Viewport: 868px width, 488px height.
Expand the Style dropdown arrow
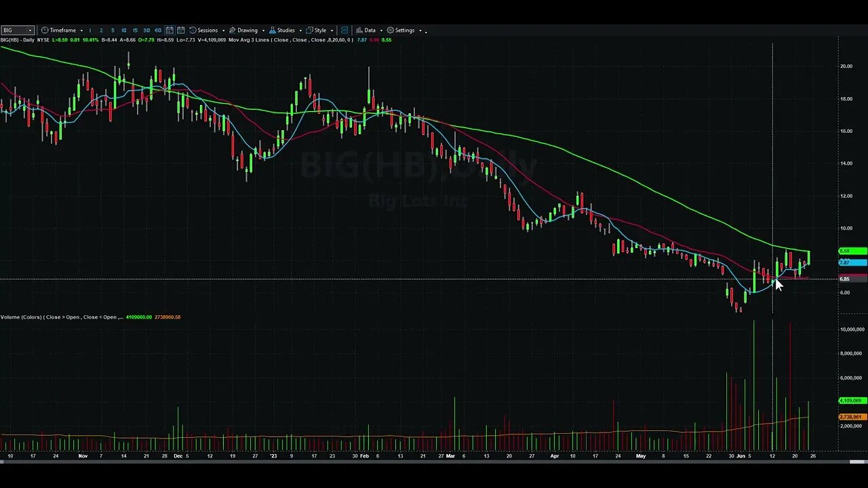point(332,30)
